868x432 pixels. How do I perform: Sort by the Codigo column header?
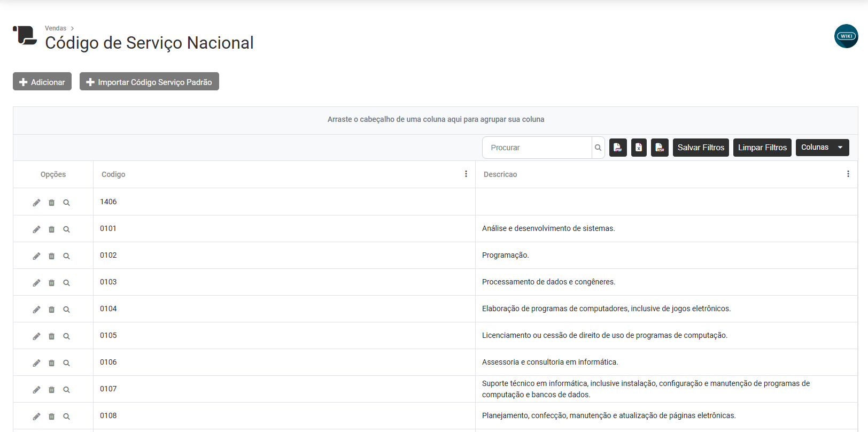[113, 174]
